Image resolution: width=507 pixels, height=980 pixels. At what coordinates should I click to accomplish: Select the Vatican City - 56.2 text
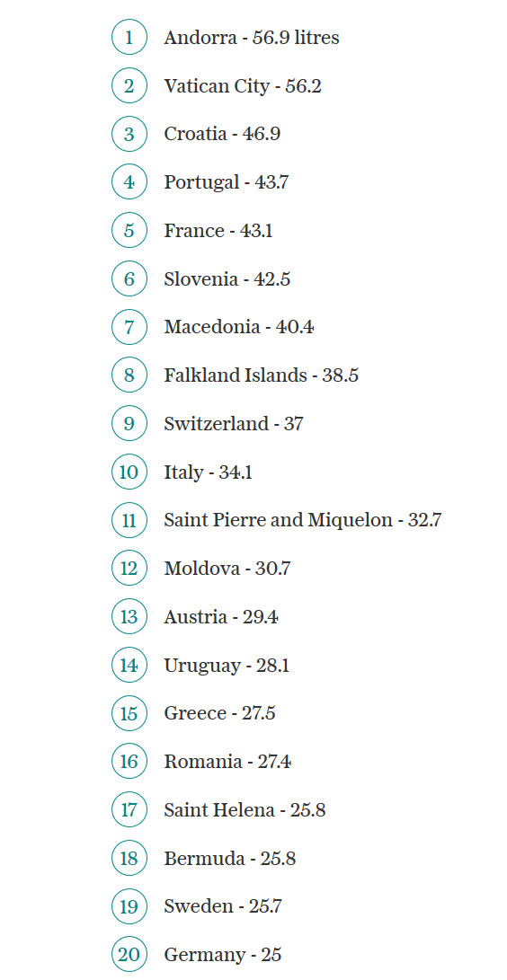point(243,86)
